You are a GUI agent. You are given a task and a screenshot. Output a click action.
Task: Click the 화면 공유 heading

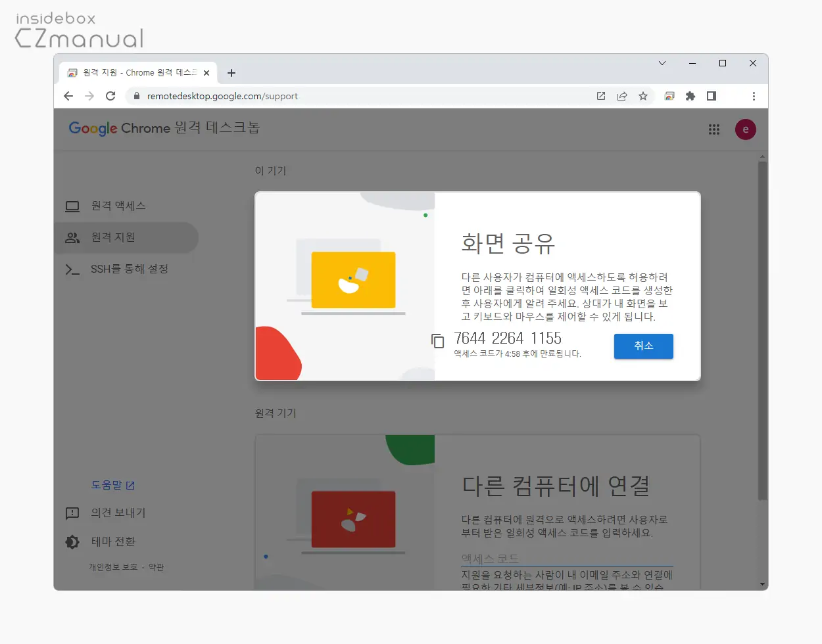[x=508, y=243]
